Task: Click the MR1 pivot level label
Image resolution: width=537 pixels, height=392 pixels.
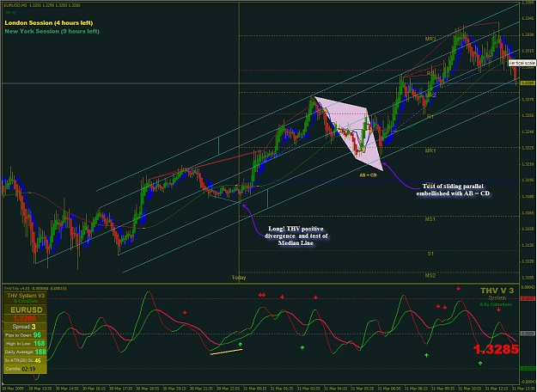Action: click(430, 150)
